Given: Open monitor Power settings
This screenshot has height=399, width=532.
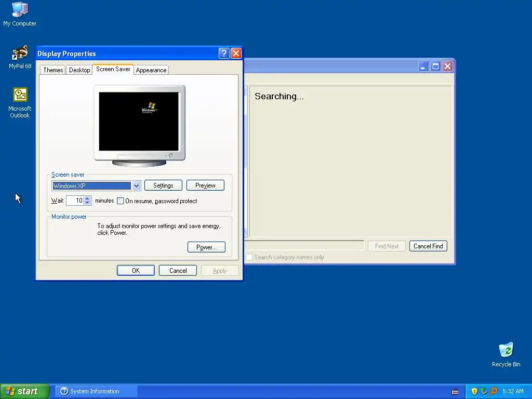Looking at the screenshot, I should [206, 247].
